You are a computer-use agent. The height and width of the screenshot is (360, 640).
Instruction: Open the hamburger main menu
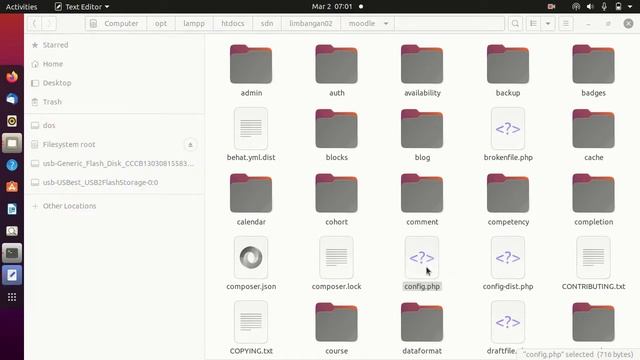[566, 24]
